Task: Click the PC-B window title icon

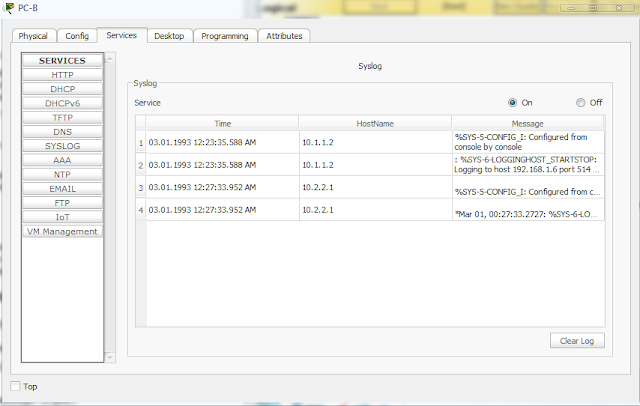Action: click(x=8, y=7)
